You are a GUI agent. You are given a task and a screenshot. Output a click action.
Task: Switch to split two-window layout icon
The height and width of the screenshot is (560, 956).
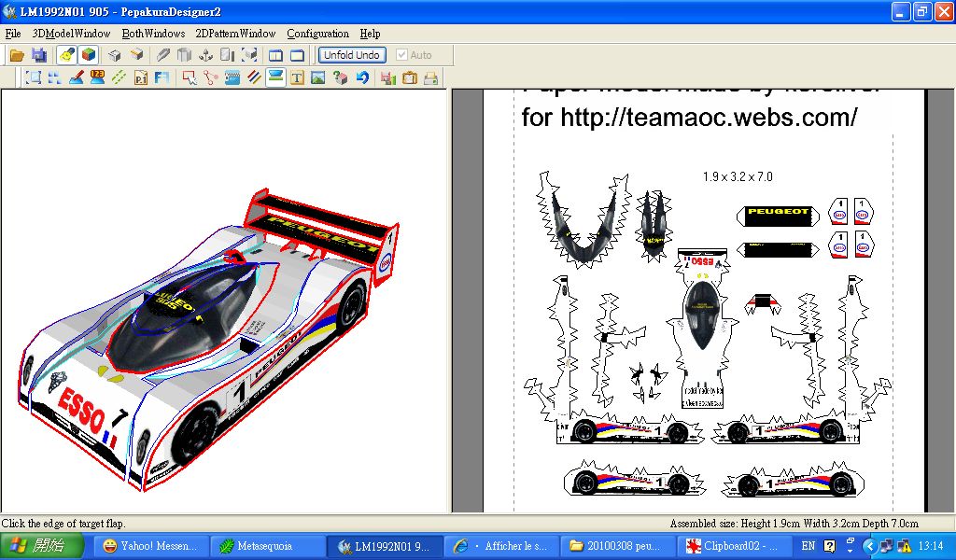click(275, 55)
